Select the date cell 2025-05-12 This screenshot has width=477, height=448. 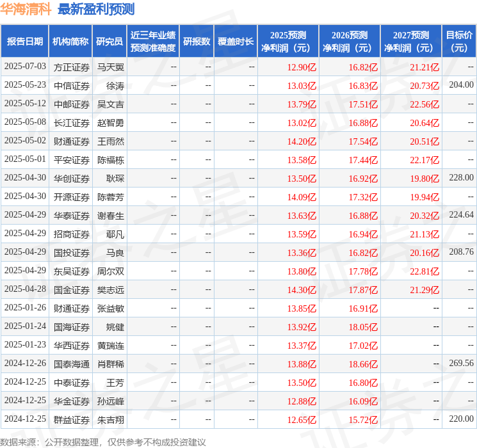[25, 104]
